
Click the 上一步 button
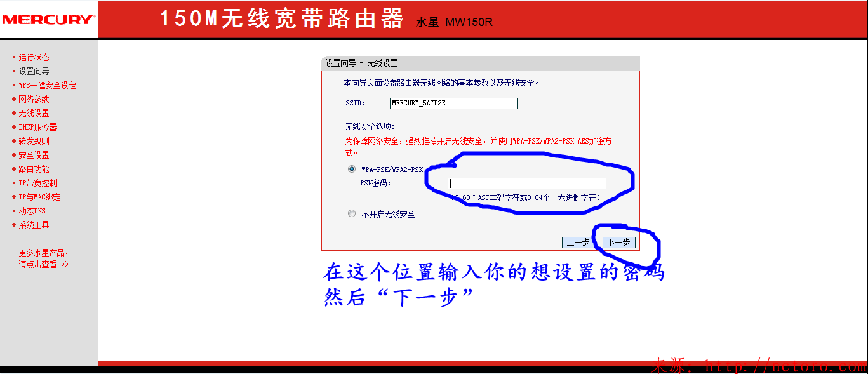[x=578, y=243]
